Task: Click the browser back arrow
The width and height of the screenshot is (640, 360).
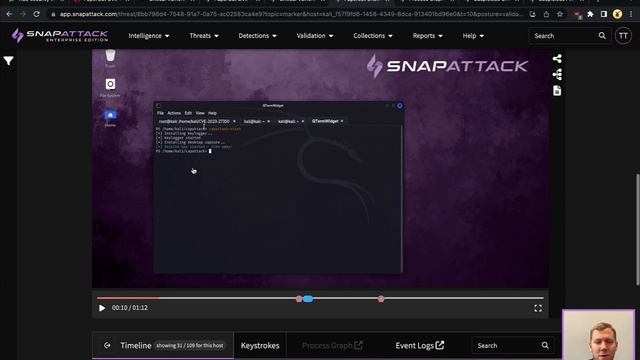Action: click(9, 14)
